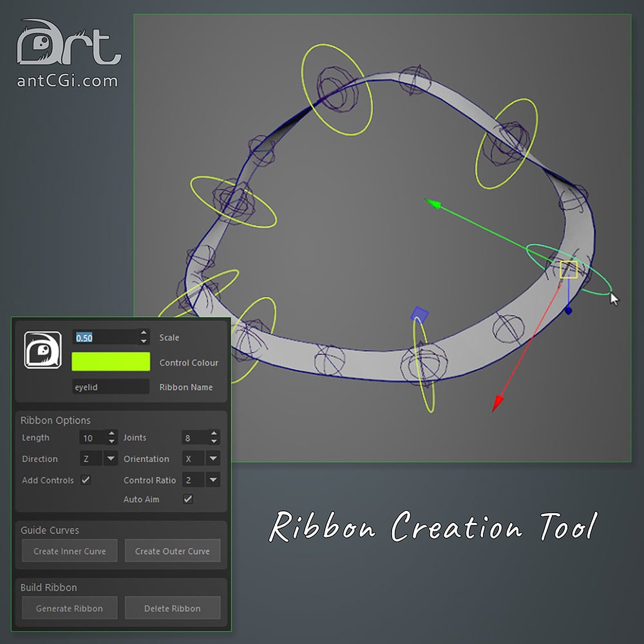
Task: Select the yellow center manipulator handle box
Action: click(569, 269)
